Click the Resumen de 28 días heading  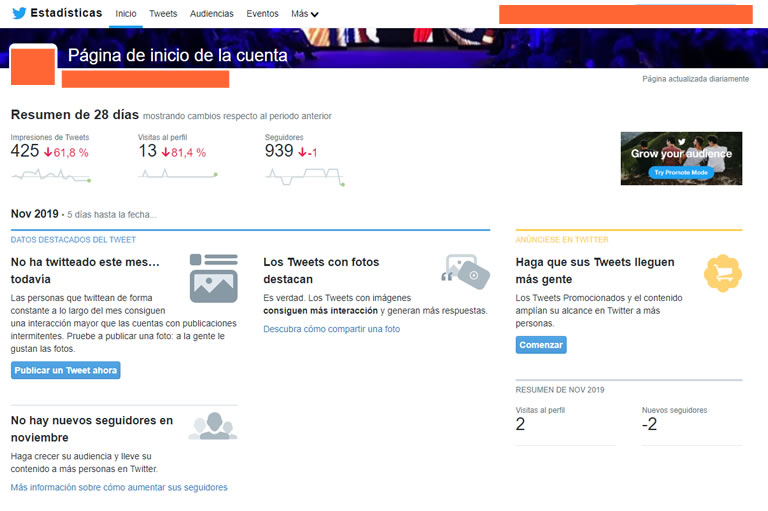click(x=75, y=115)
